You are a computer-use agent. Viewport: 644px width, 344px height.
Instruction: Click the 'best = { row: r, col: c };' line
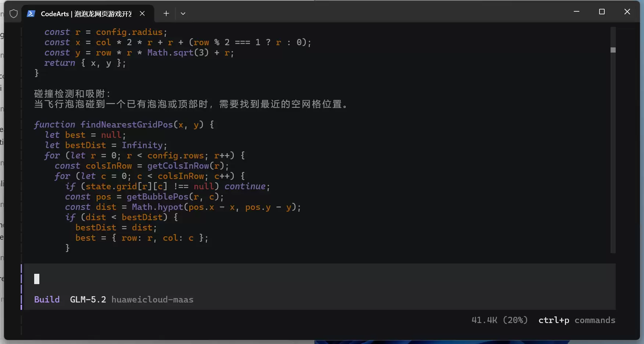pos(142,238)
